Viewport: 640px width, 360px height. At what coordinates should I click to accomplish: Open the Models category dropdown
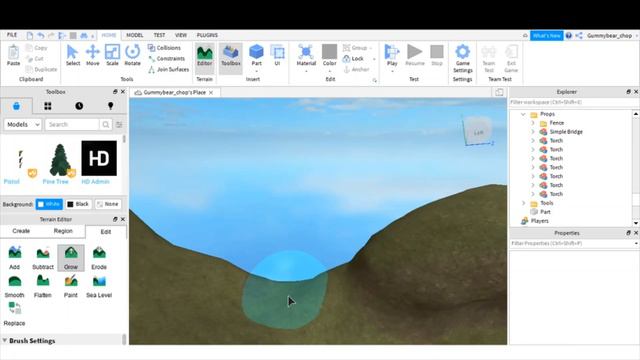[x=23, y=124]
